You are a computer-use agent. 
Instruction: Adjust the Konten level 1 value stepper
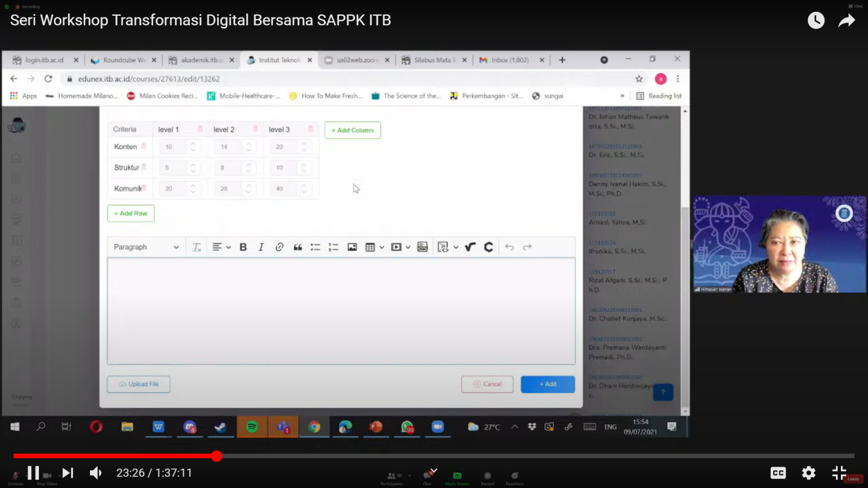193,147
